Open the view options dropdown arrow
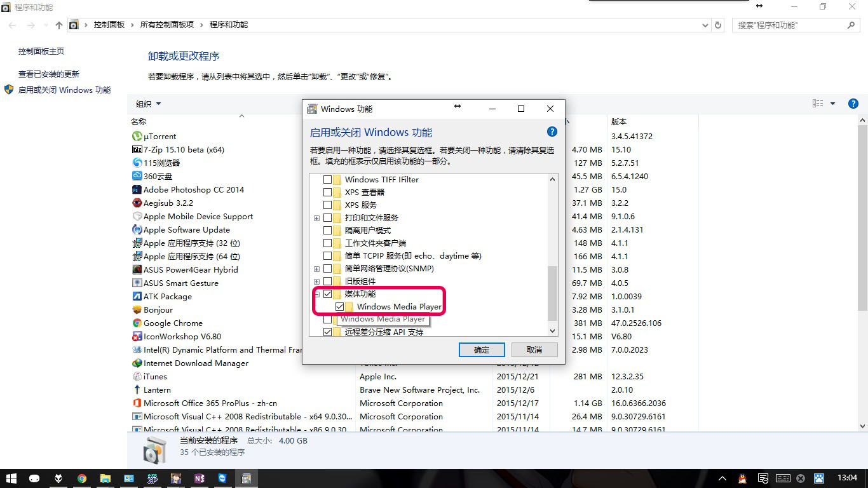 832,104
